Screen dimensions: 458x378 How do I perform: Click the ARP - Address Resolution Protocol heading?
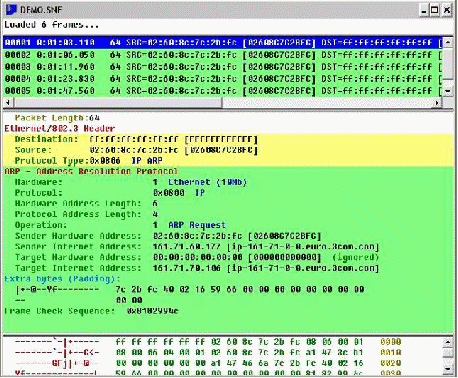click(x=91, y=171)
